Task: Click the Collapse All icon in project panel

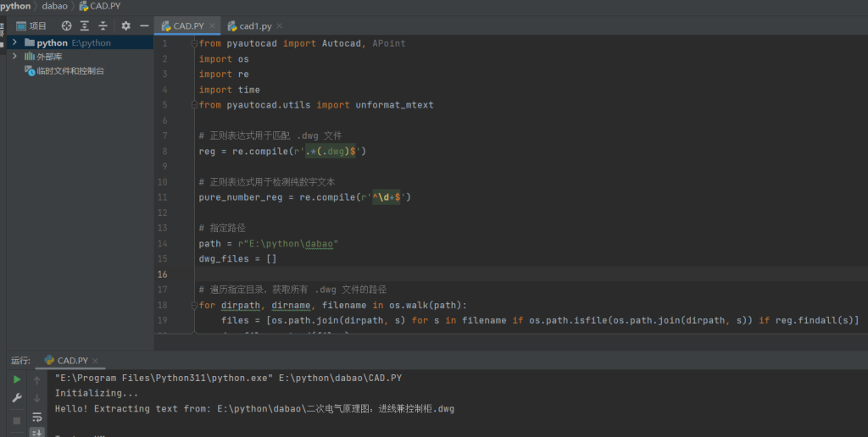Action: pos(103,26)
